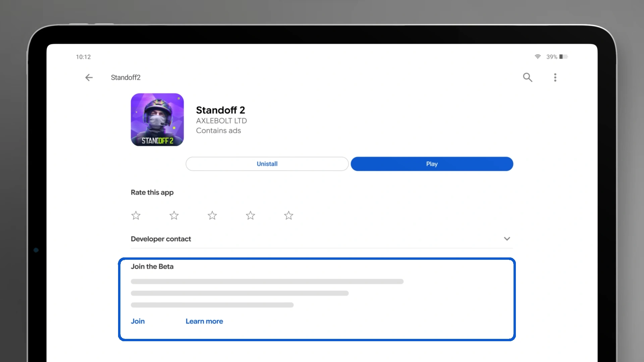The image size is (644, 362).
Task: Click the AXLEBOLT LTD developer name
Action: [x=221, y=121]
